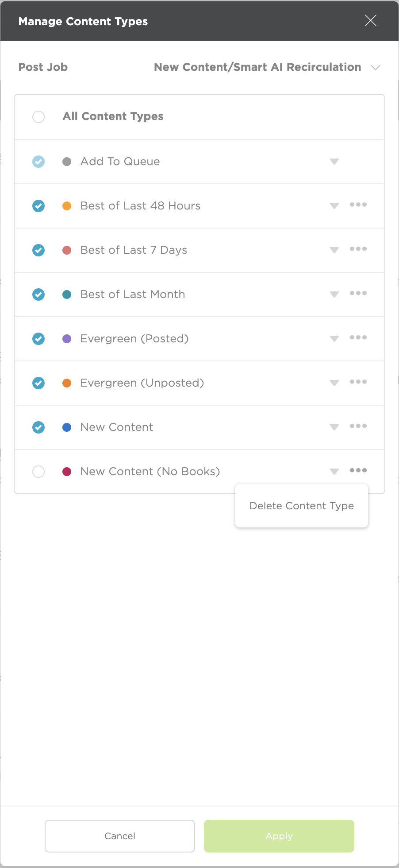Open three-dot menu for New Content row
The image size is (399, 868).
point(358,426)
